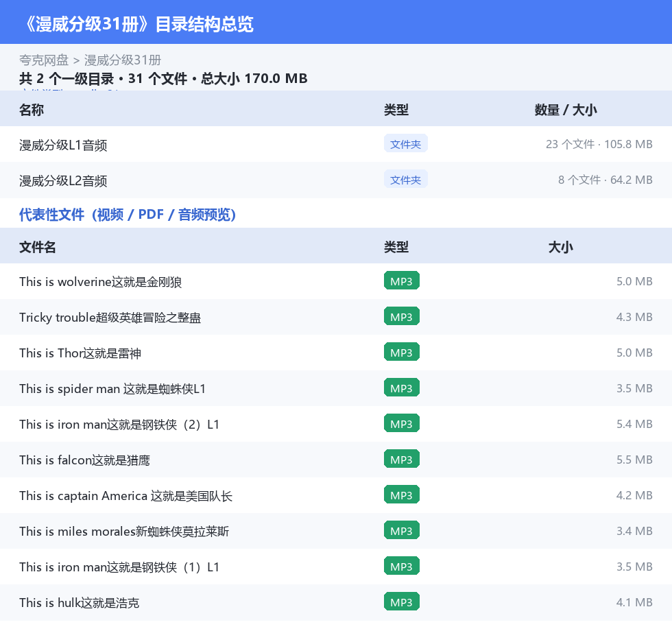This screenshot has width=672, height=642.
Task: Click MP3 badge for iron man（2）file
Action: (402, 423)
